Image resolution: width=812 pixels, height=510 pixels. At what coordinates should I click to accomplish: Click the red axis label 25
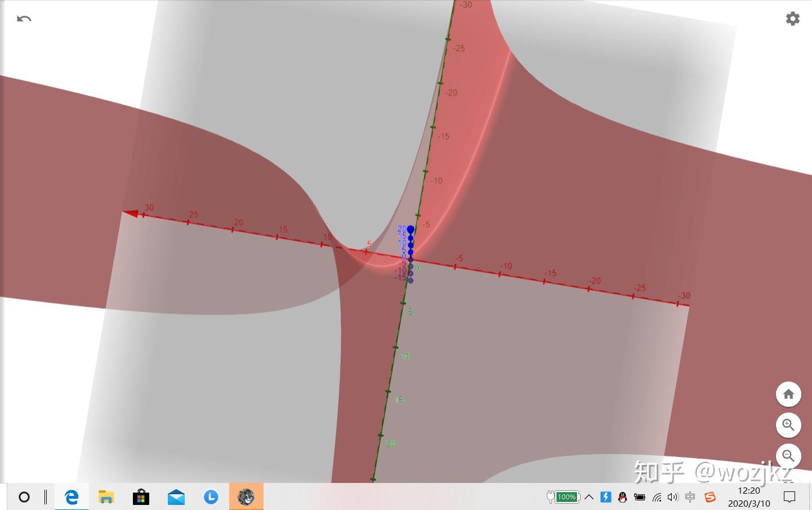[x=194, y=215]
